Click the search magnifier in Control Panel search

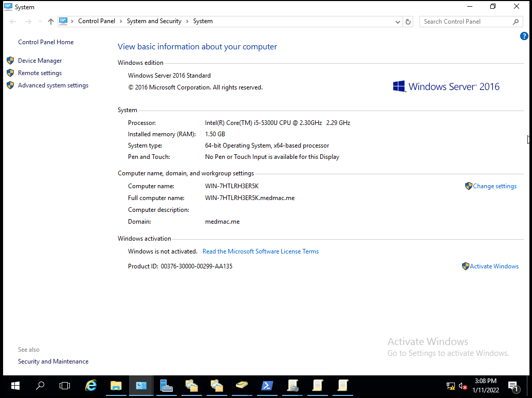(x=516, y=22)
